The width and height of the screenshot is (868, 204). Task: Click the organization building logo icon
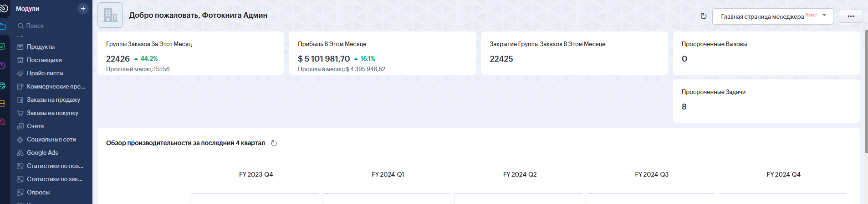(x=110, y=15)
